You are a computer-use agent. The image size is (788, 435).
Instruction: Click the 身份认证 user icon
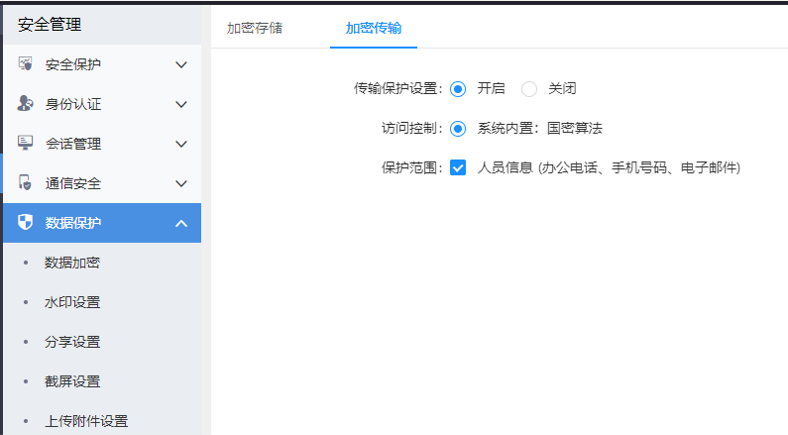point(26,104)
